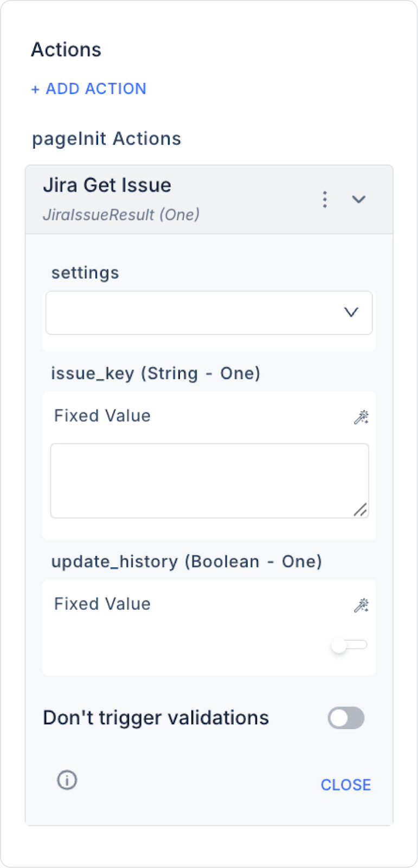
Task: Focus the issue_key Fixed Value text area
Action: click(x=209, y=480)
